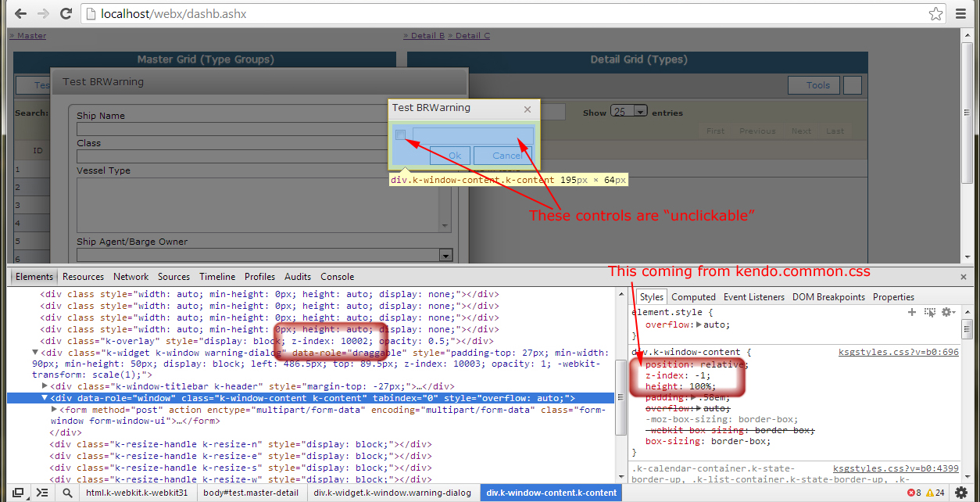Open the Show entries dropdown
The image size is (980, 502).
pyautogui.click(x=629, y=113)
